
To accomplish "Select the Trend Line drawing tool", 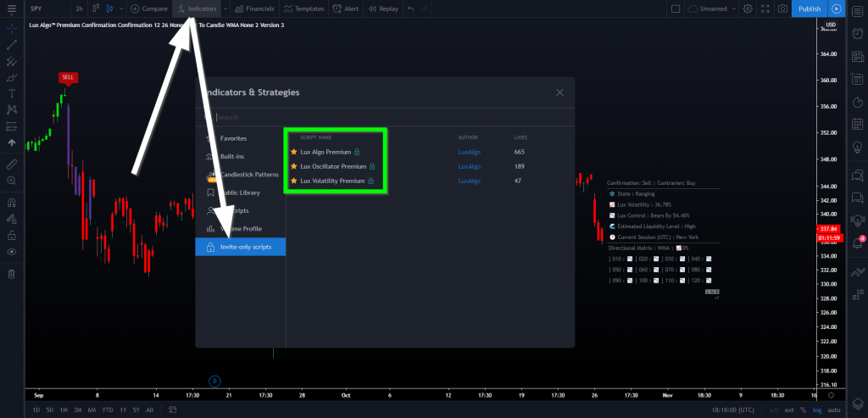I will coord(12,45).
